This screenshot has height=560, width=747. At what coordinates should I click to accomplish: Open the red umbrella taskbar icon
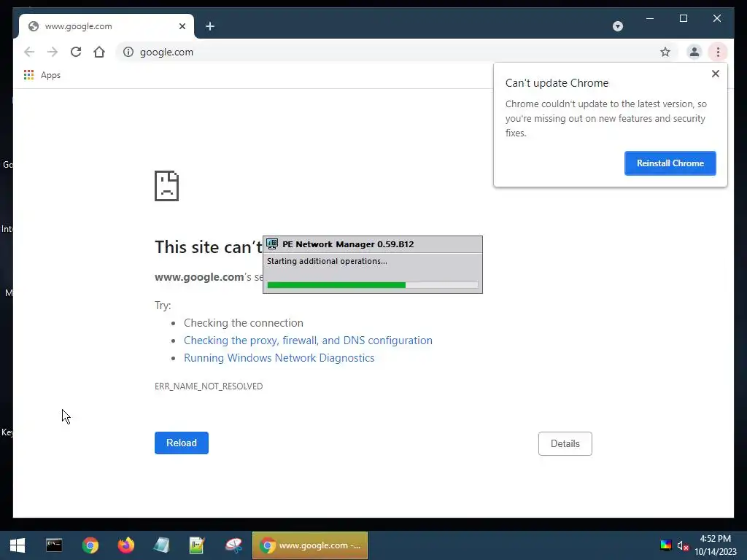click(233, 545)
